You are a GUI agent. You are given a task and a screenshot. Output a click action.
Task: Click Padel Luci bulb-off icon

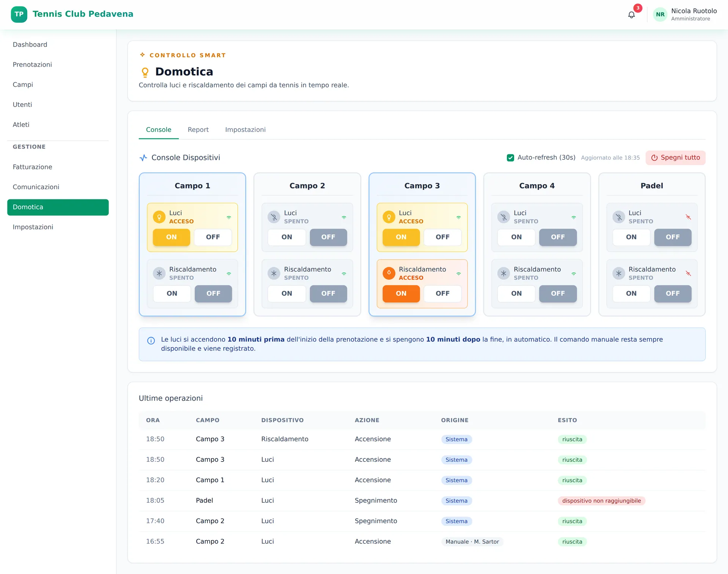pos(618,217)
